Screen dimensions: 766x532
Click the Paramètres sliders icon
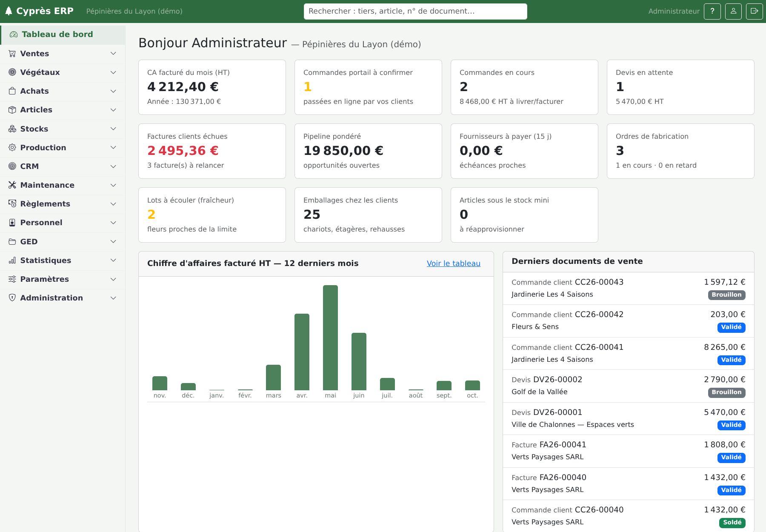(x=12, y=279)
